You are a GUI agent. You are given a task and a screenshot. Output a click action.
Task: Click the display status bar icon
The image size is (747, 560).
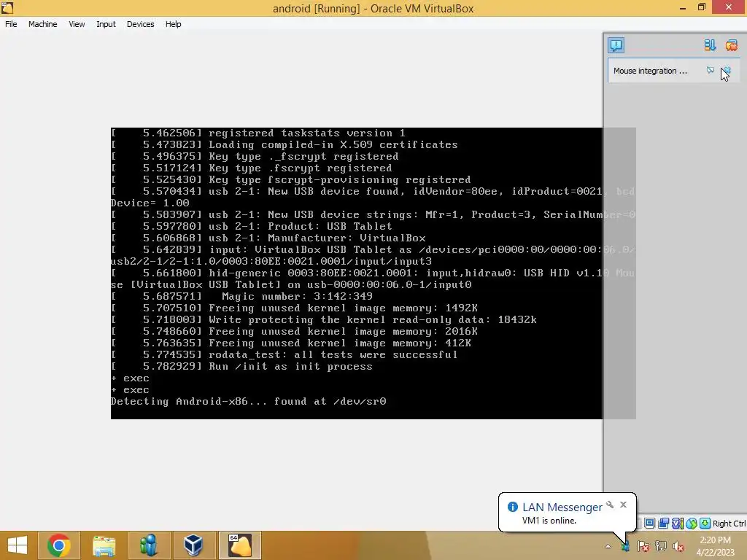[x=649, y=524]
